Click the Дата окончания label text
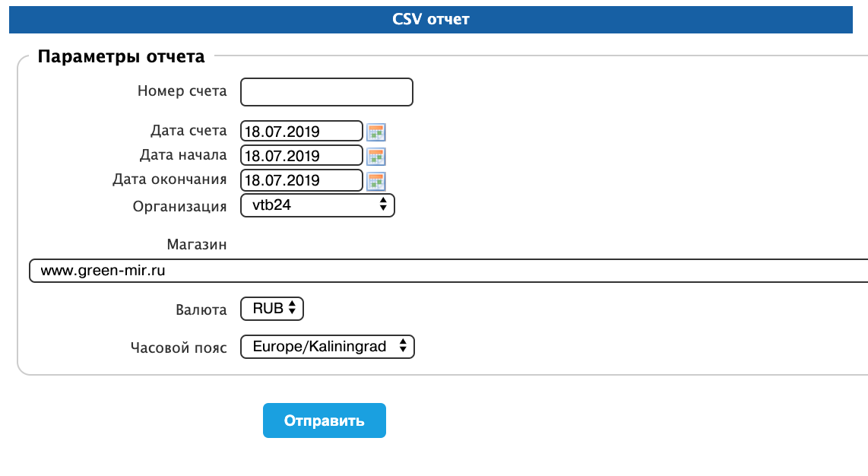 tap(169, 180)
